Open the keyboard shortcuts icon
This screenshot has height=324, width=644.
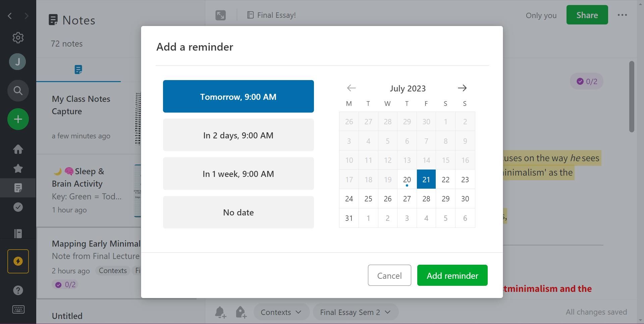[x=18, y=309]
